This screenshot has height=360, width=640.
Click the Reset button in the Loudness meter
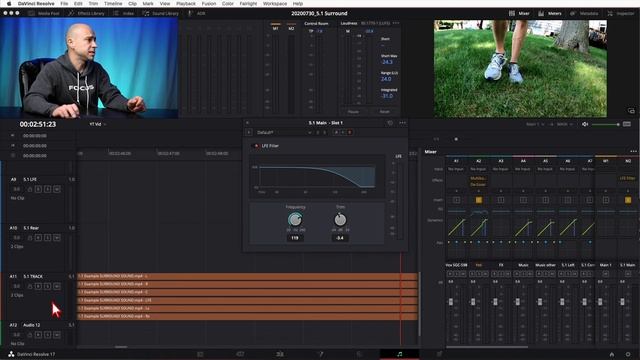point(384,111)
